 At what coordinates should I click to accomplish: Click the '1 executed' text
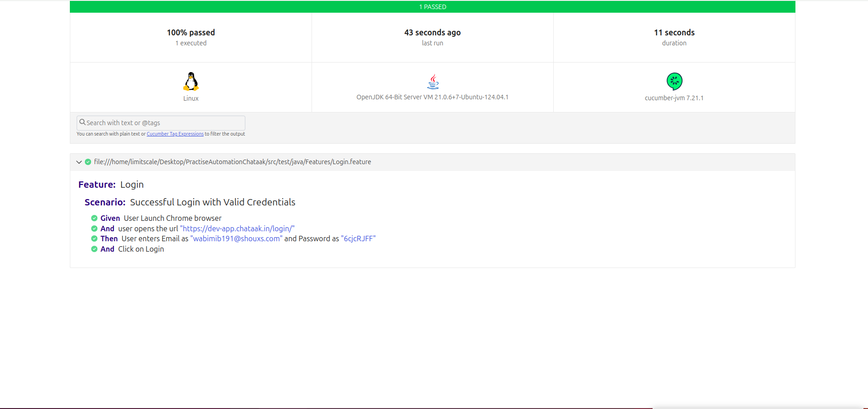(x=191, y=43)
